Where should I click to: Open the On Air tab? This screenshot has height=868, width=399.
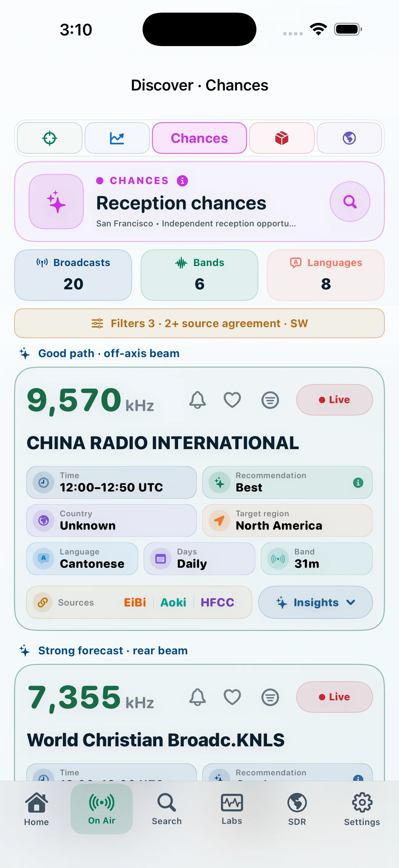click(x=102, y=809)
